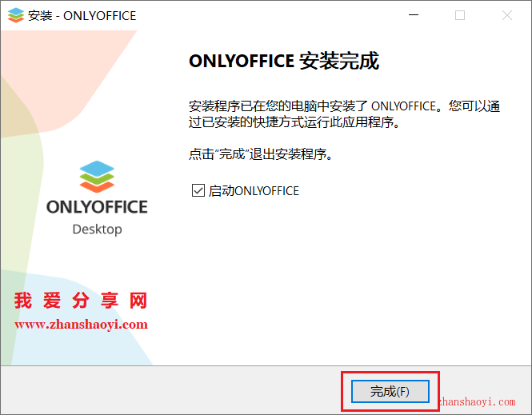Click the heading ONLYOFFICE 安装完成
The height and width of the screenshot is (415, 532).
pos(284,61)
